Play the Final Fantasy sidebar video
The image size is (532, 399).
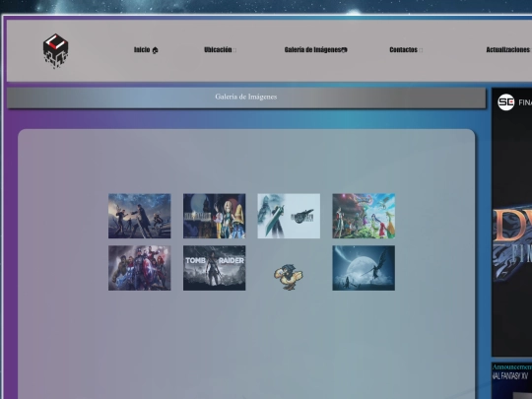tap(512, 223)
